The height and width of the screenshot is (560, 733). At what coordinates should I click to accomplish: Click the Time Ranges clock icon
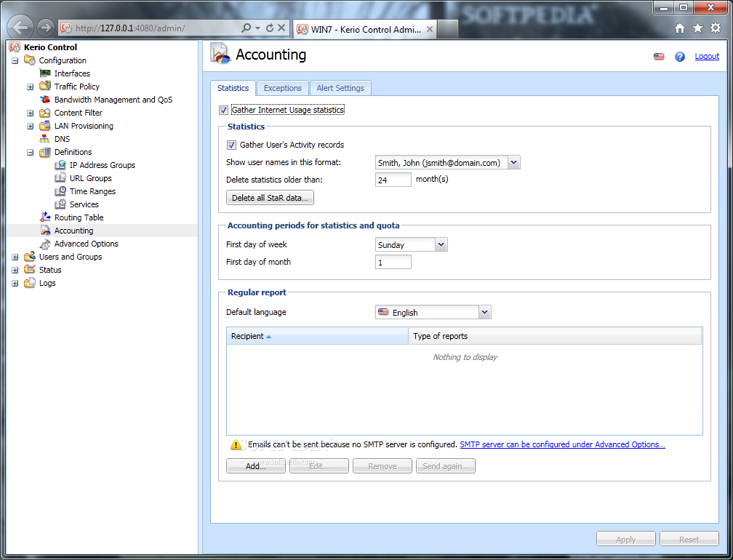[60, 191]
